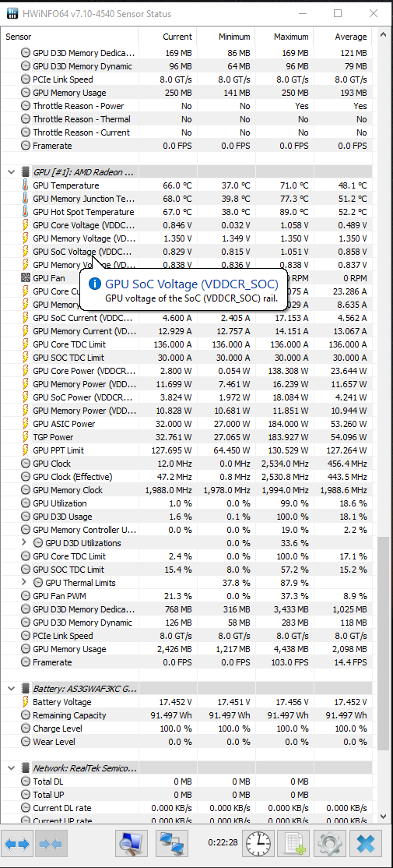This screenshot has width=393, height=868.
Task: Click circle icon beside GPU Utilization
Action: 26,503
